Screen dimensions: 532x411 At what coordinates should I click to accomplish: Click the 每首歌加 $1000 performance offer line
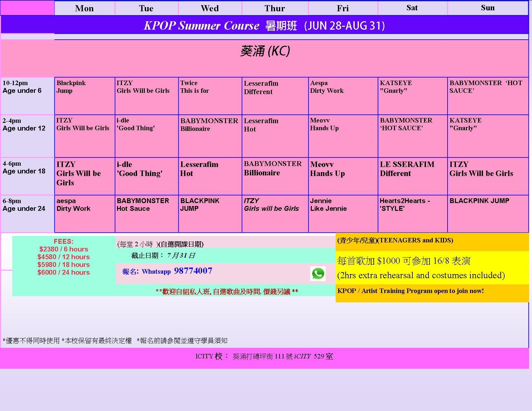pyautogui.click(x=404, y=260)
